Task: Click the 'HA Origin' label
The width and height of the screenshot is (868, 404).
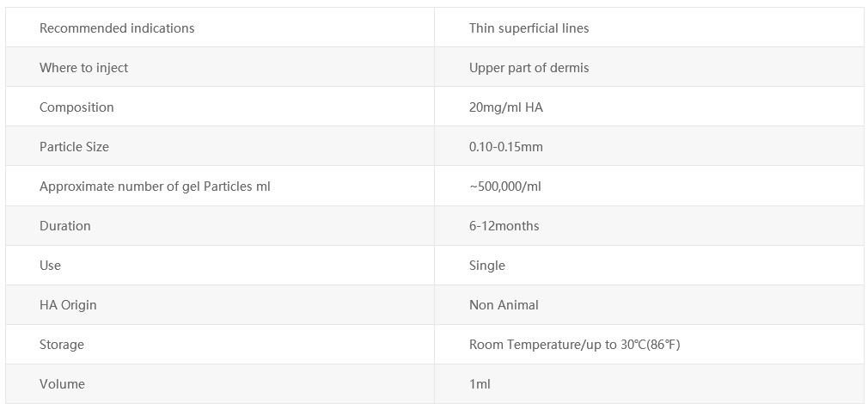Action: tap(68, 305)
